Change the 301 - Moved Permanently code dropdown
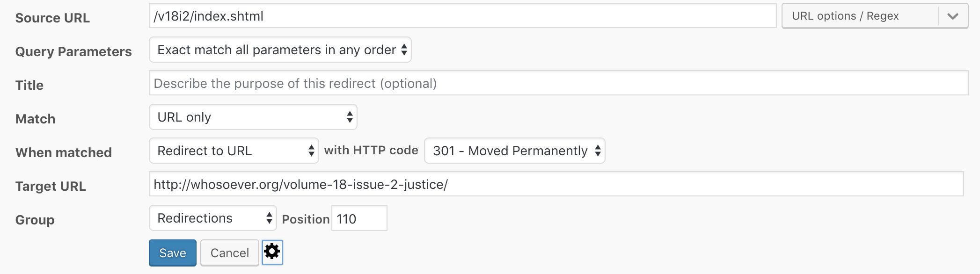Screen dimensions: 980x274 [x=514, y=151]
